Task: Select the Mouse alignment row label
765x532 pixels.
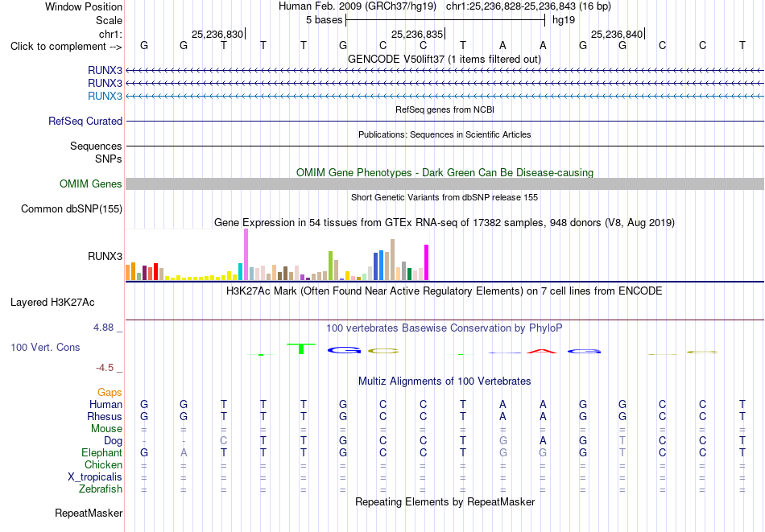Action: coord(106,429)
